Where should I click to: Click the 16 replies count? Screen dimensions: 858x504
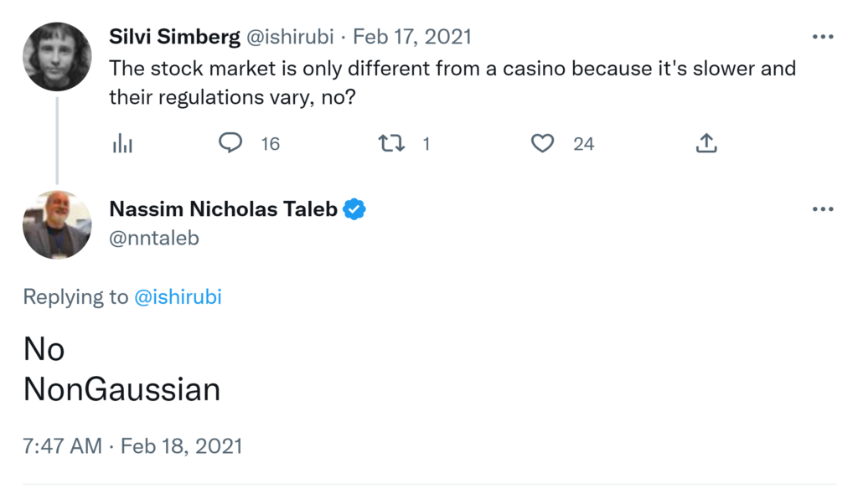point(270,144)
